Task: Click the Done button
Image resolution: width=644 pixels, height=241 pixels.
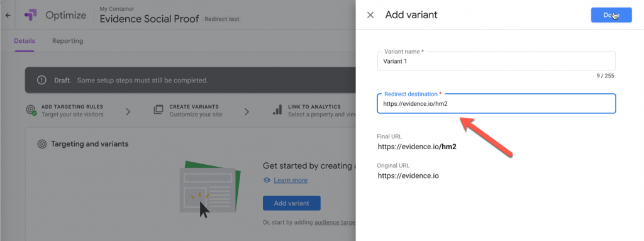Action: pos(611,15)
